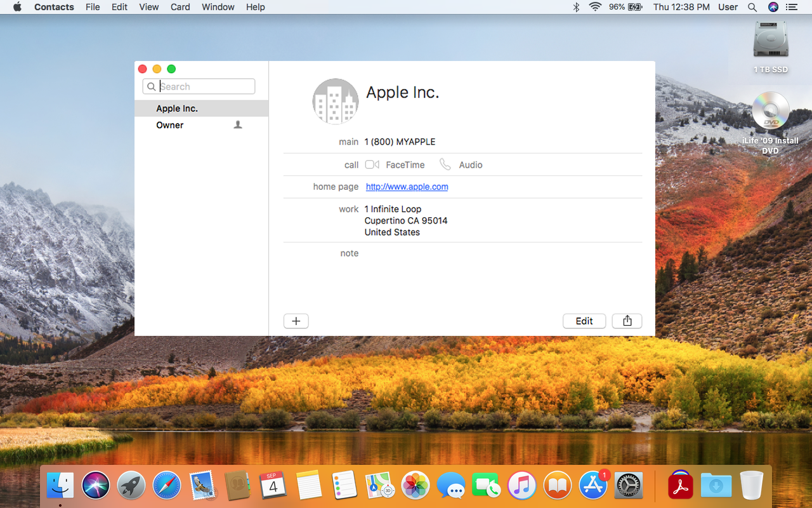The height and width of the screenshot is (508, 812).
Task: Open the Notification Center icon
Action: [791, 7]
